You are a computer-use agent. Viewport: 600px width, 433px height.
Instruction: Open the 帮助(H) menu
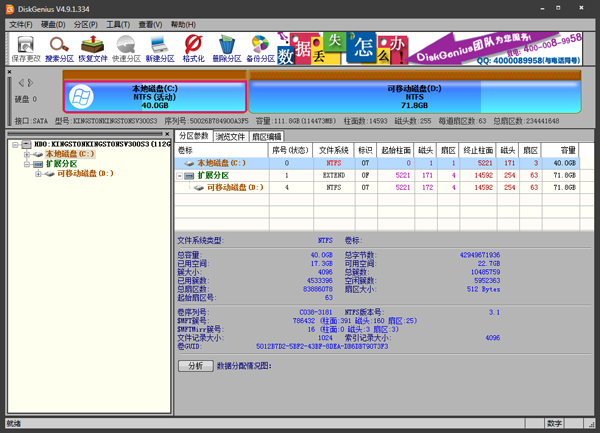(183, 25)
